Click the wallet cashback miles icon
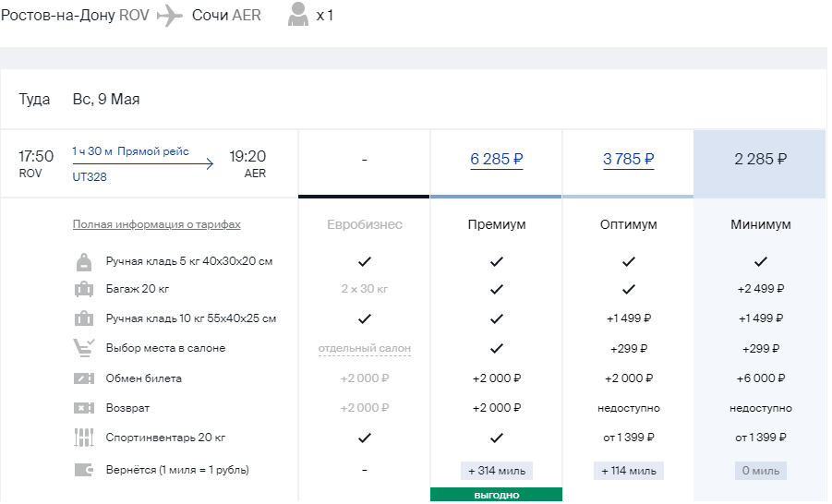The image size is (832, 504). [x=84, y=470]
